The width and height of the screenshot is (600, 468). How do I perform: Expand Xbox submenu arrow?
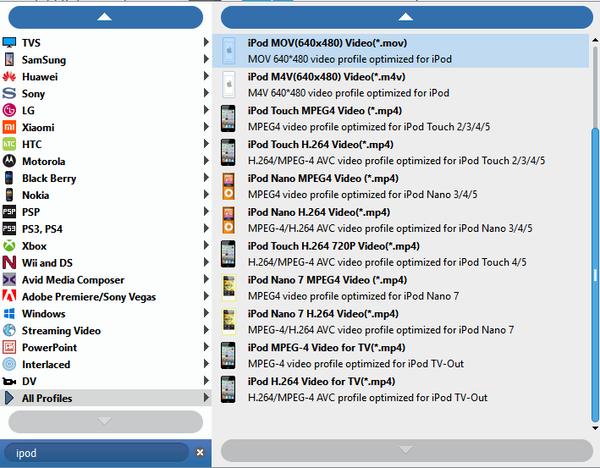206,245
